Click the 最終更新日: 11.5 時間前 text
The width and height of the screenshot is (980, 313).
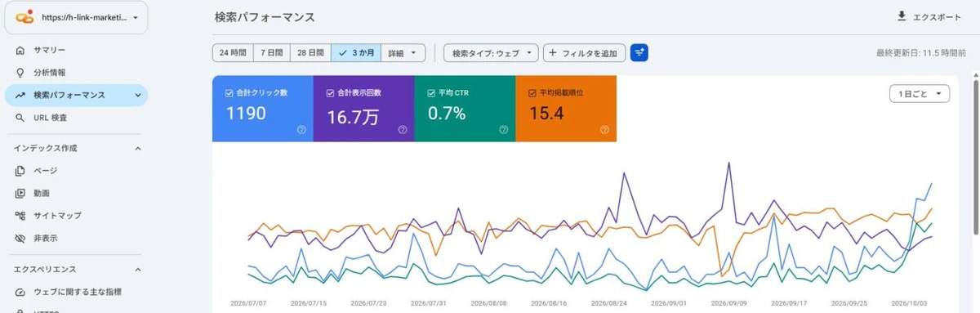[920, 53]
